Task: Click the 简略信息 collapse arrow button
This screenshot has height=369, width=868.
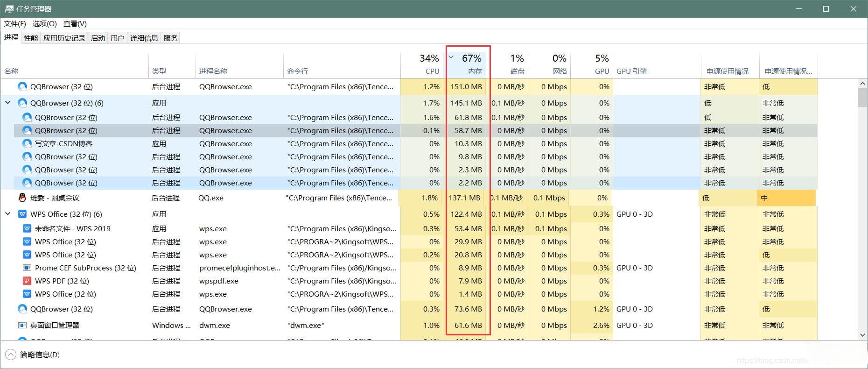Action: pos(10,355)
